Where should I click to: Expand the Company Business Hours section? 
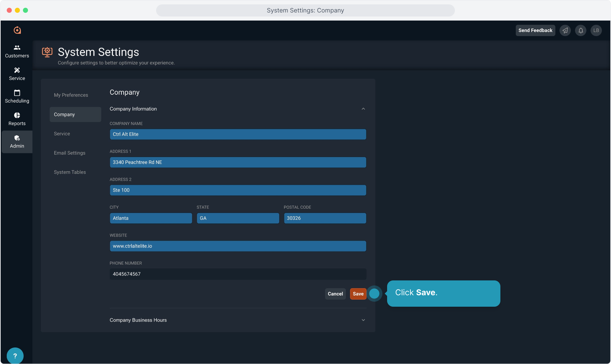pos(363,320)
